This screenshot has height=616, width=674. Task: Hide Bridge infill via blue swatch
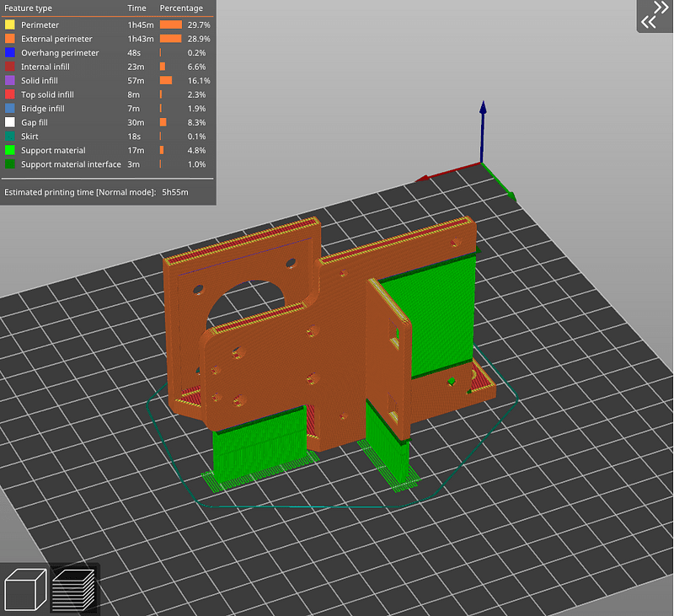(9, 109)
